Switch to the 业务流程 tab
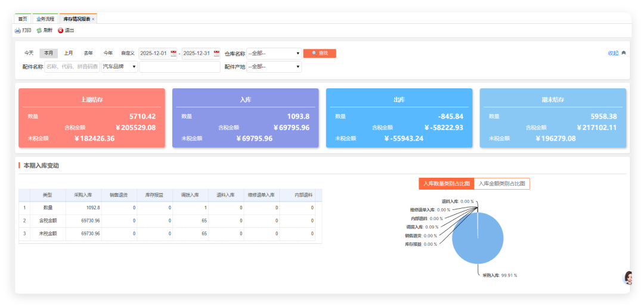Viewport: 644px width, 306px height. (x=45, y=19)
